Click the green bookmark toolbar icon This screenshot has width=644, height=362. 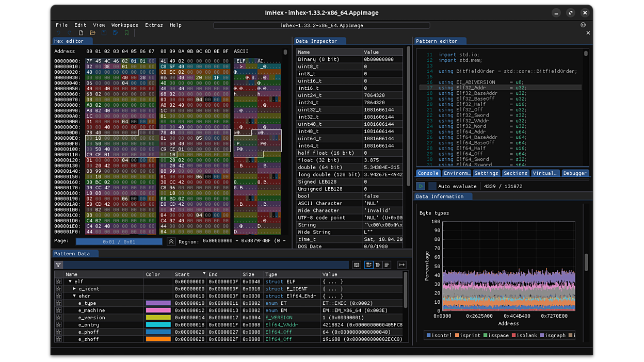tap(126, 33)
